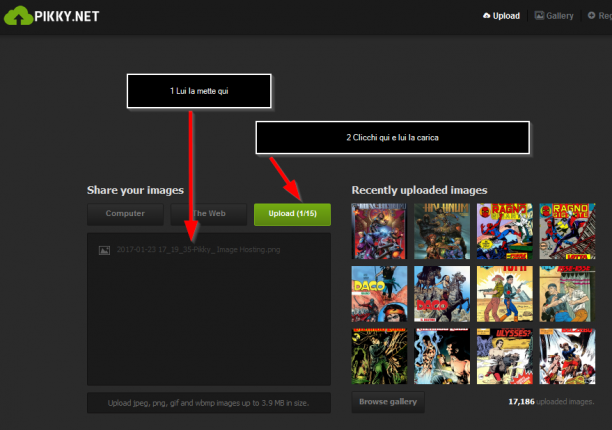Click the queued Pikky_ Image Hosting.png file name

199,250
